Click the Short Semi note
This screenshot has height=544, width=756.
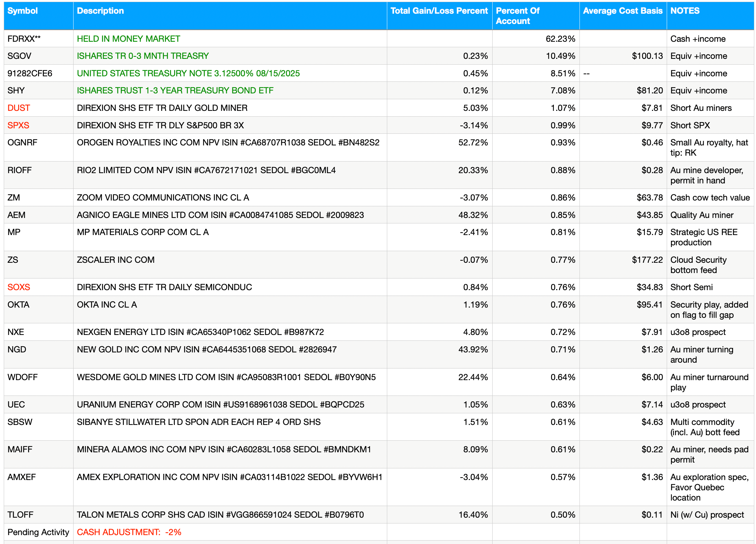point(692,287)
